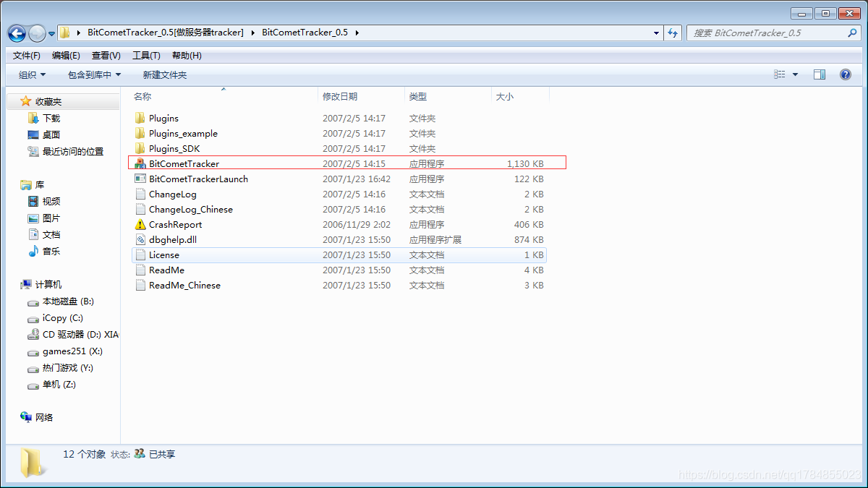Screen dimensions: 868x488
Task: Click the BitCometTrackerLaunch application icon
Action: tap(140, 179)
